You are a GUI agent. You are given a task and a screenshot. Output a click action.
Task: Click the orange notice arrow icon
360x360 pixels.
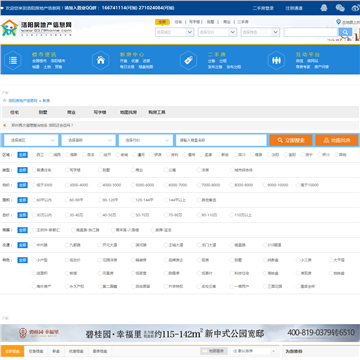(5, 125)
